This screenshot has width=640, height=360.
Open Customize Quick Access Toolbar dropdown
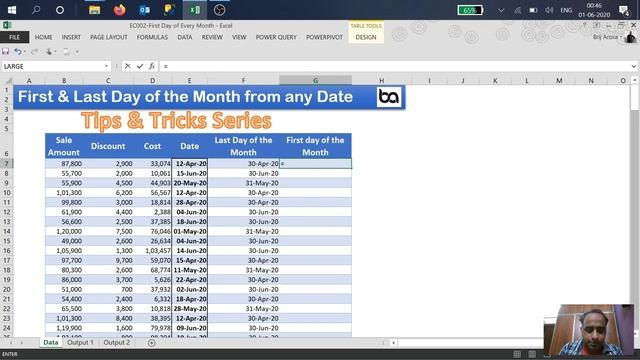pos(77,52)
